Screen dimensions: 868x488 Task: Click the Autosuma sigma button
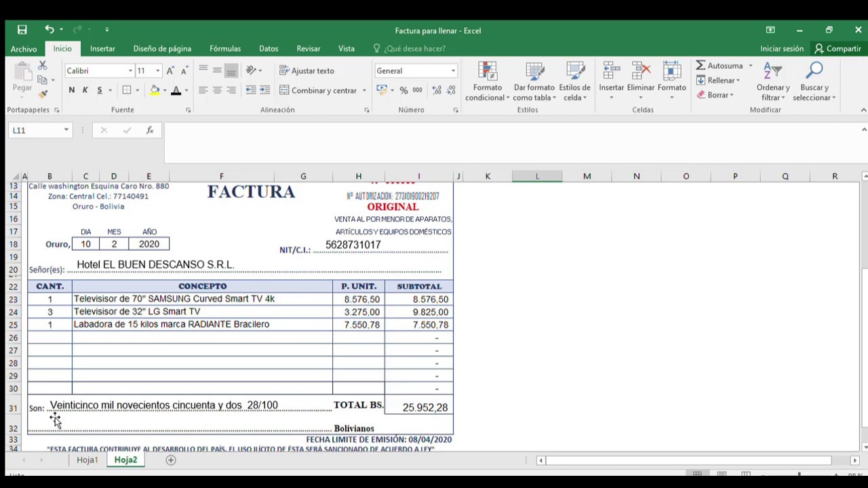pos(719,66)
